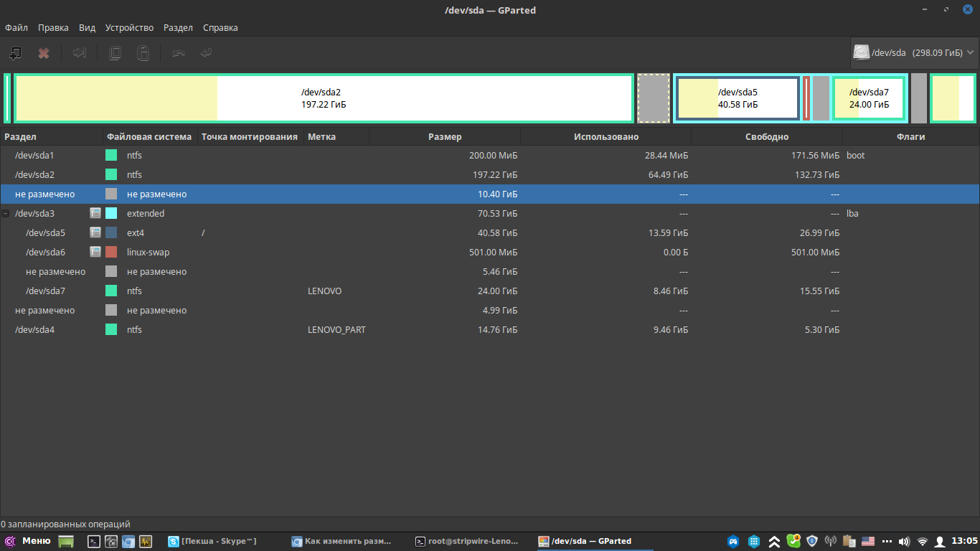Click the volume icon in system tray
980x551 pixels.
click(904, 541)
